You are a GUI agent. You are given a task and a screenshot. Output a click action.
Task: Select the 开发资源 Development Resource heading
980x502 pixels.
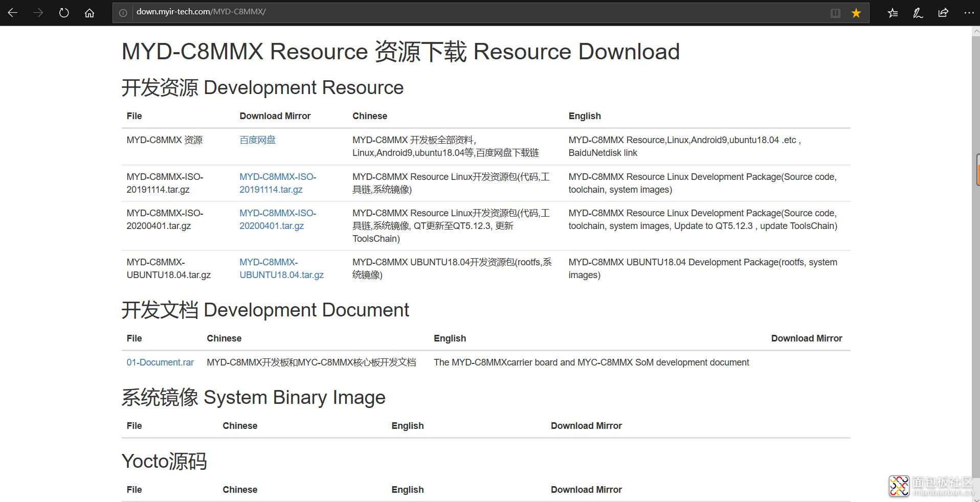(262, 87)
